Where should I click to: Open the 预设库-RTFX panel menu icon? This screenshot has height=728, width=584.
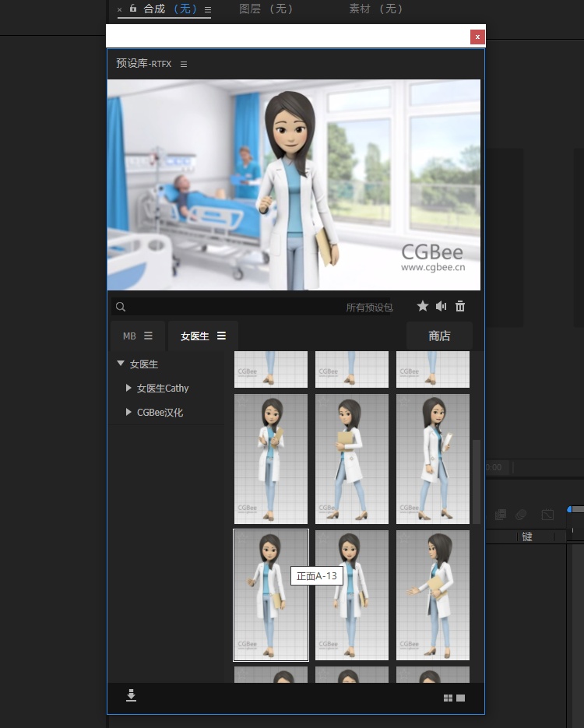pyautogui.click(x=184, y=64)
